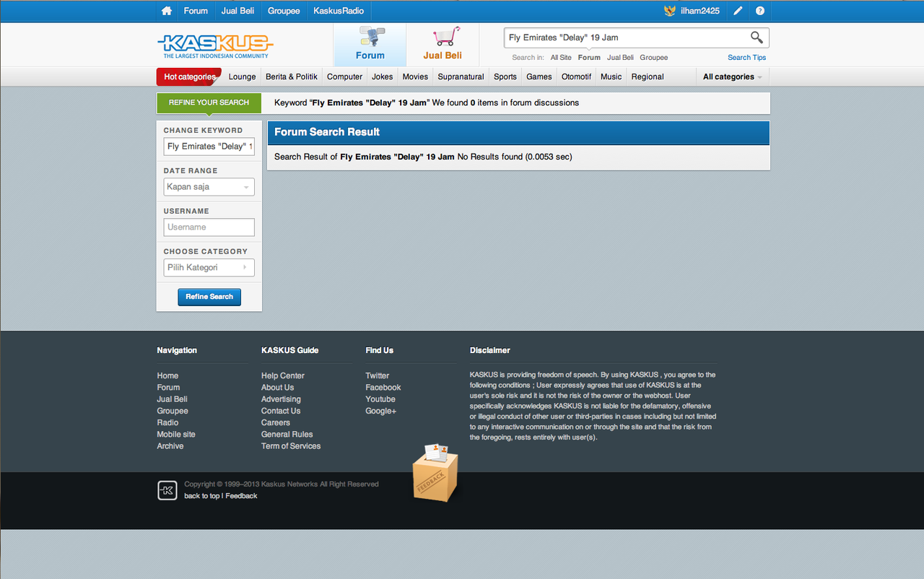Select the Forum tab with chat icon

tap(370, 44)
